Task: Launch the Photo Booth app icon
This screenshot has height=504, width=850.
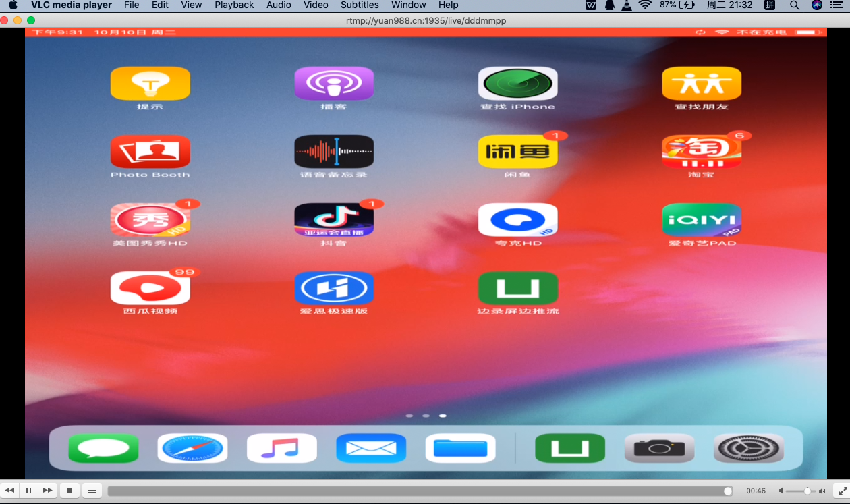Action: click(150, 152)
